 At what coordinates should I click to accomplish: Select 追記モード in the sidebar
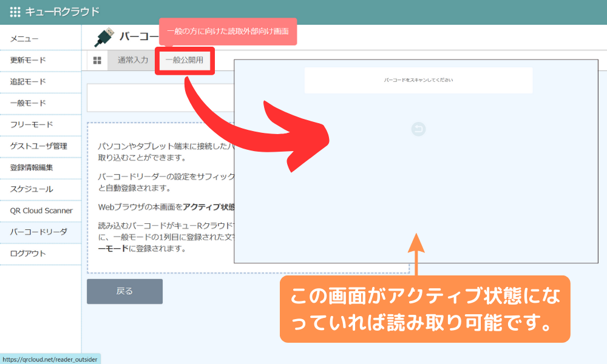(x=27, y=82)
